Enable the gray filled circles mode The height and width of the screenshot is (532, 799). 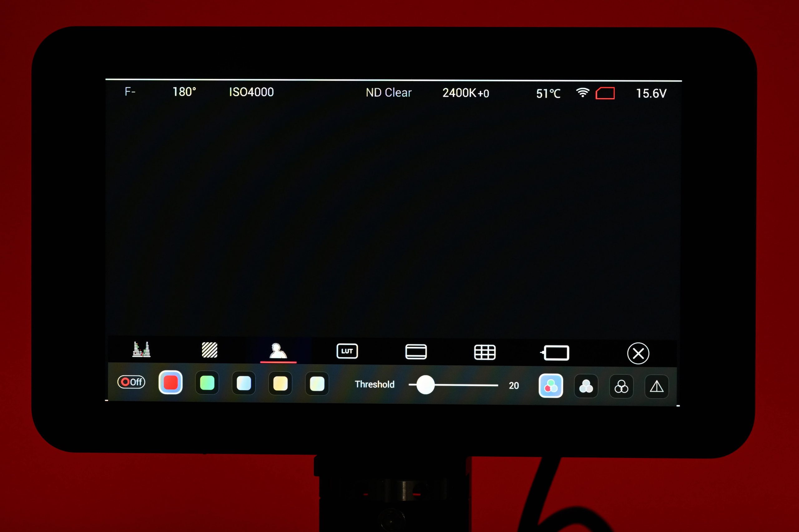point(586,386)
